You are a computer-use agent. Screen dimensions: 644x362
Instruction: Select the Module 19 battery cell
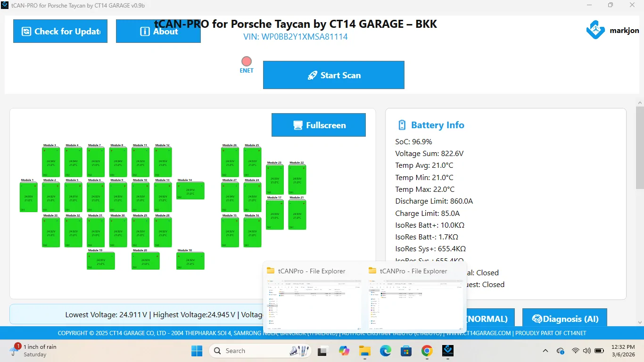click(101, 261)
